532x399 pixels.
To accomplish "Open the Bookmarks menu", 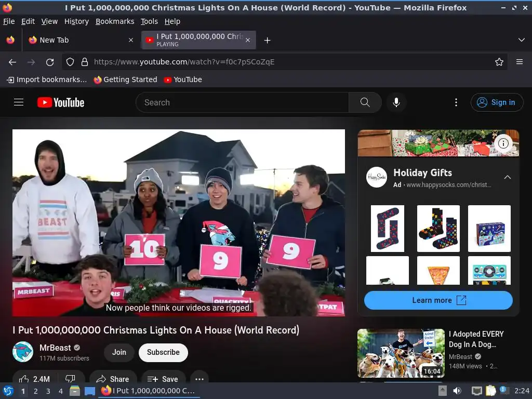I will (115, 21).
